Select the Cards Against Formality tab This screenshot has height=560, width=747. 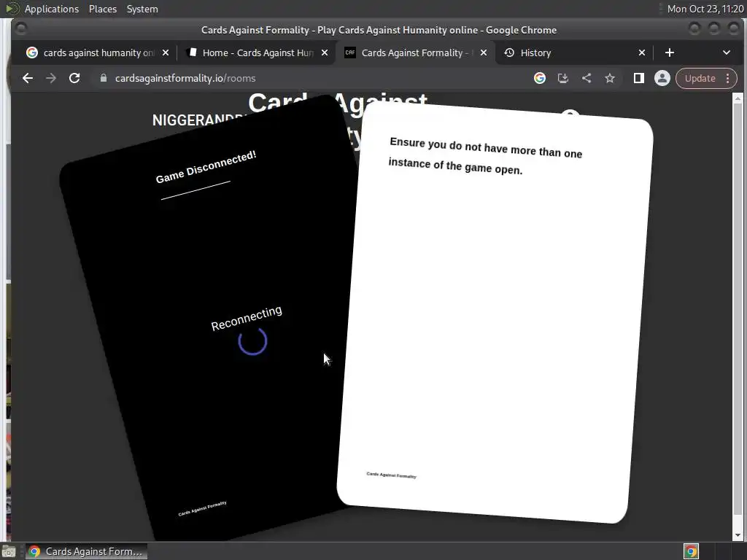416,52
